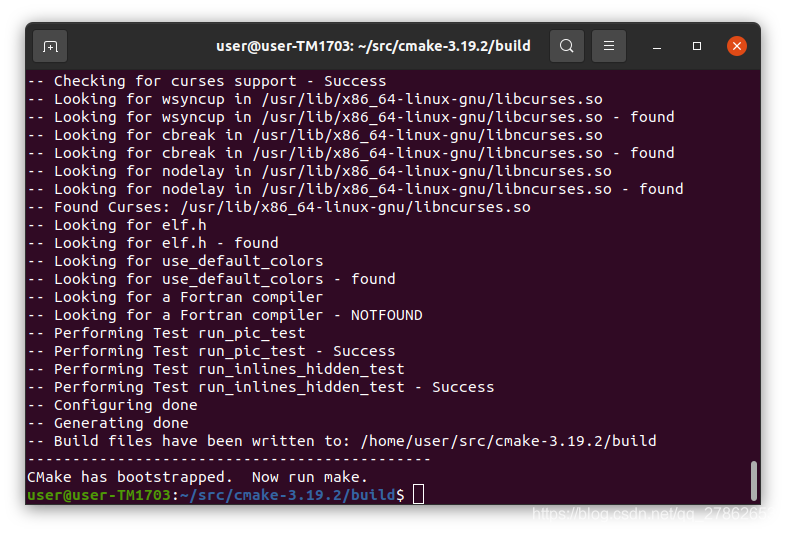
Task: Click 'Performing Test run_pic_test - Success' line
Action: pos(212,351)
